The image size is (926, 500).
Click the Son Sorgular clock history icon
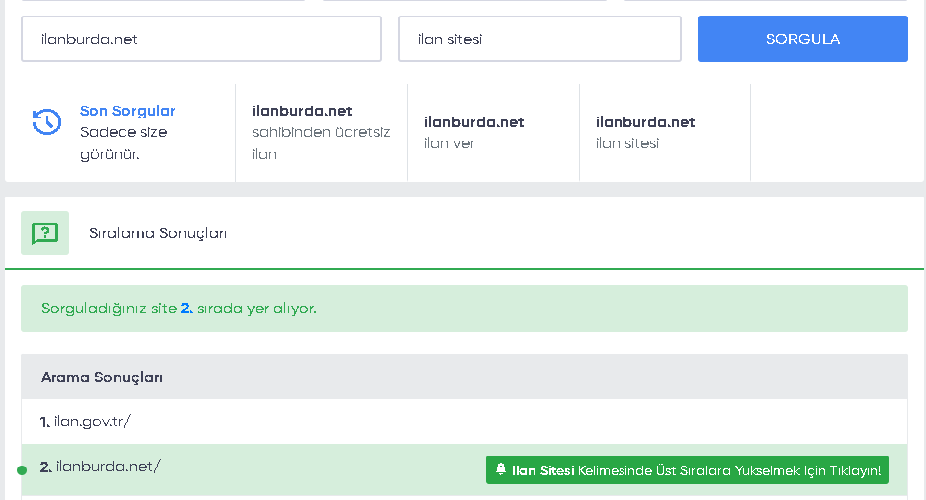click(x=47, y=122)
